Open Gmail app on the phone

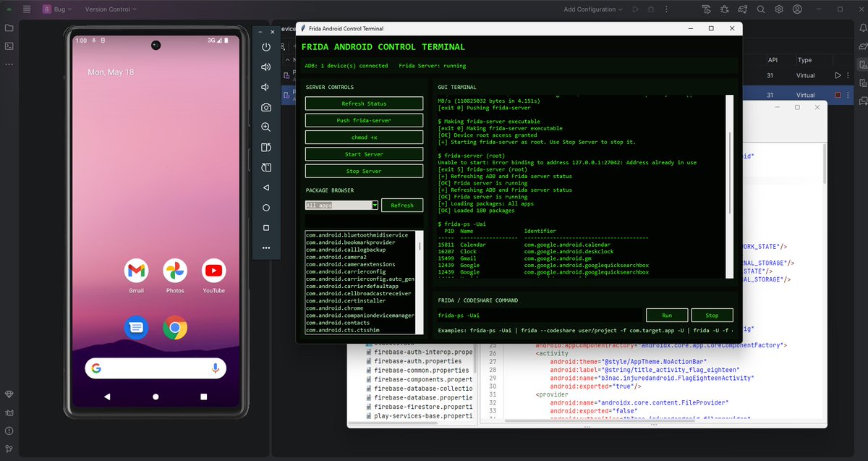point(136,271)
